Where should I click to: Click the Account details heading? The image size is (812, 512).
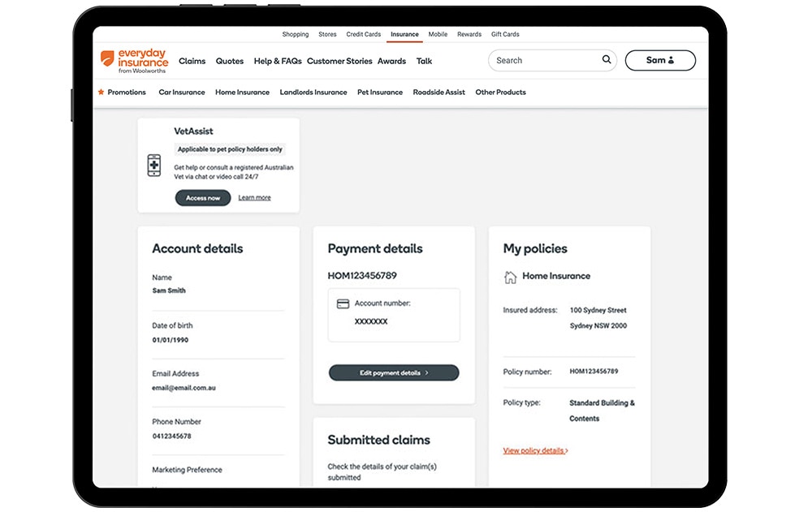[197, 248]
